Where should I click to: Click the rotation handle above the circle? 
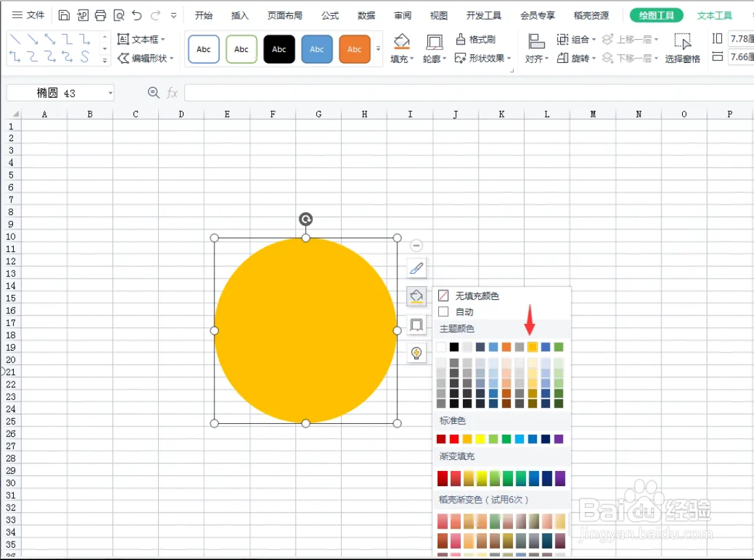point(306,219)
